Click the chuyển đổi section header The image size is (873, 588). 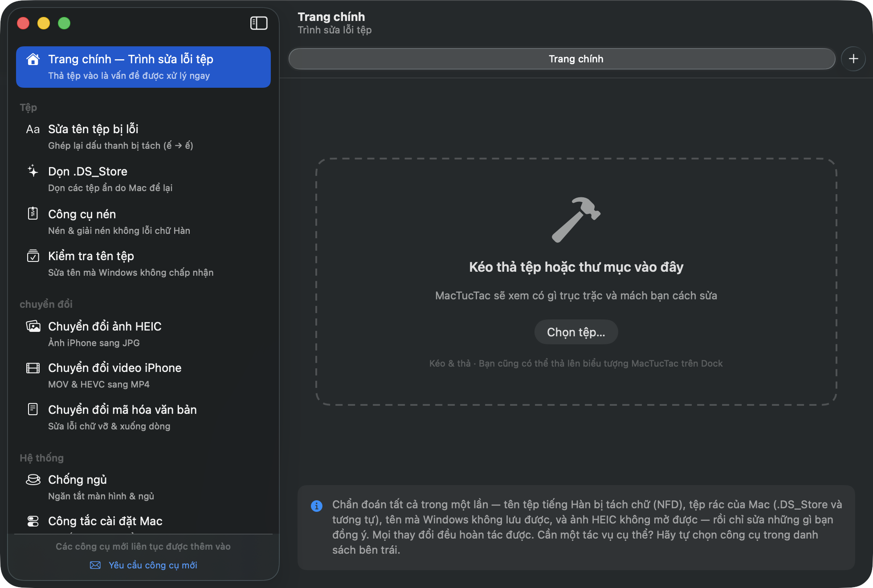point(46,304)
